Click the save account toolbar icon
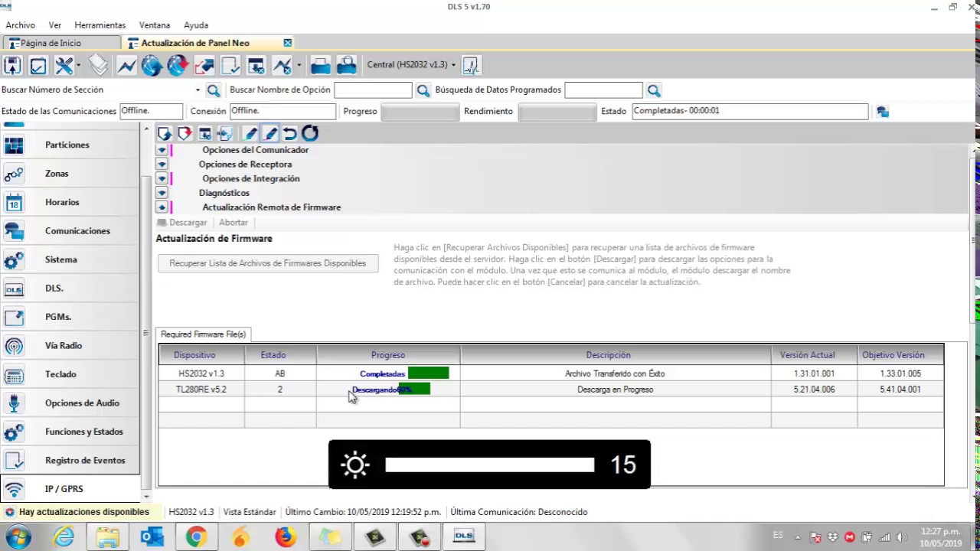This screenshot has width=980, height=551. click(x=12, y=65)
